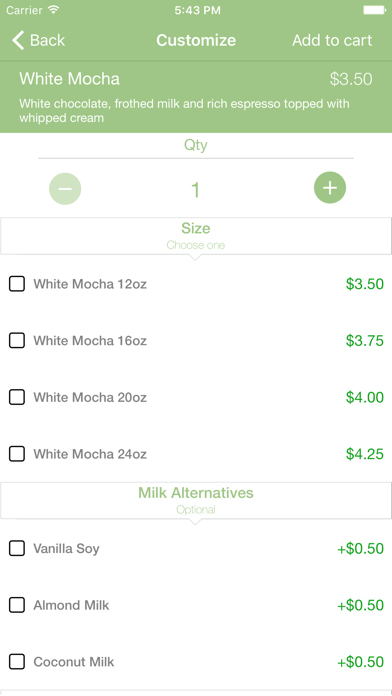Tap the battery indicator icon
Viewport: 392px width, 696px height.
tap(374, 10)
